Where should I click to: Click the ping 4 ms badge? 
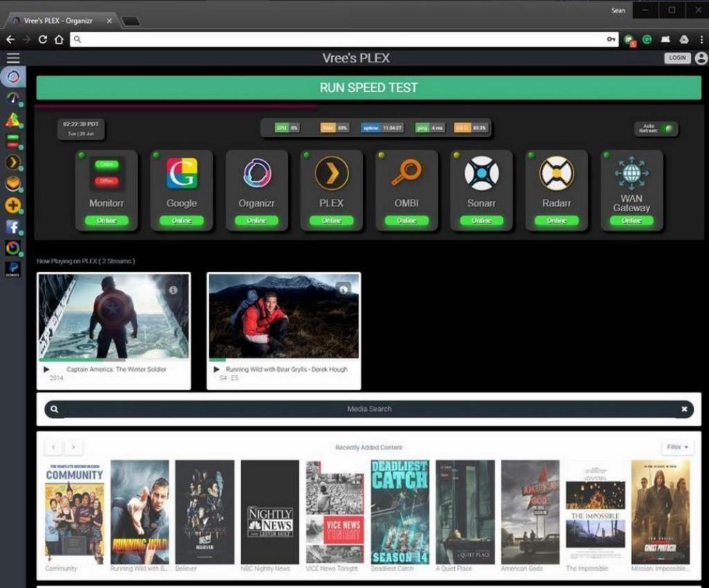tap(430, 128)
